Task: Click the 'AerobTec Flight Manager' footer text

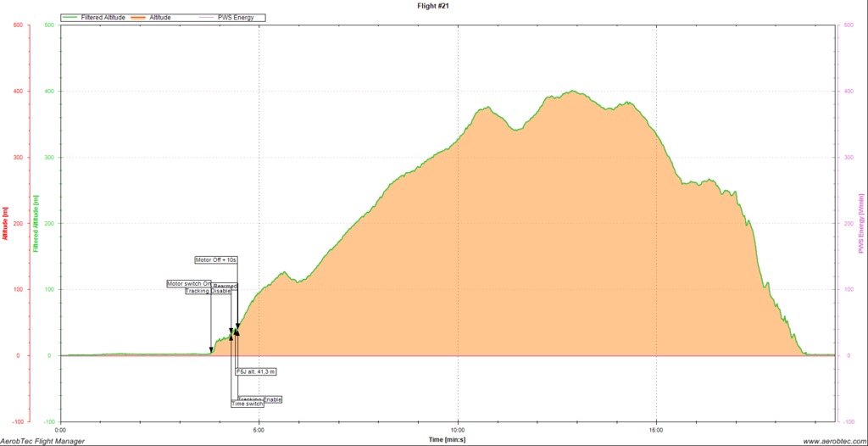Action: click(x=43, y=441)
